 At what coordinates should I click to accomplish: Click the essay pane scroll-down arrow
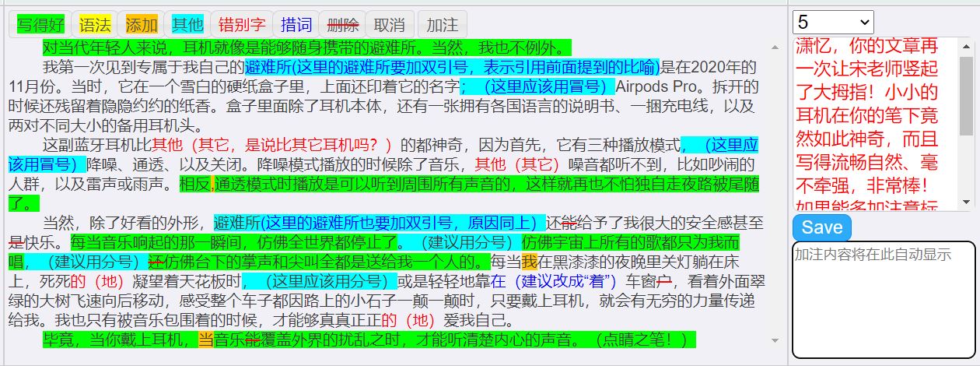point(775,340)
